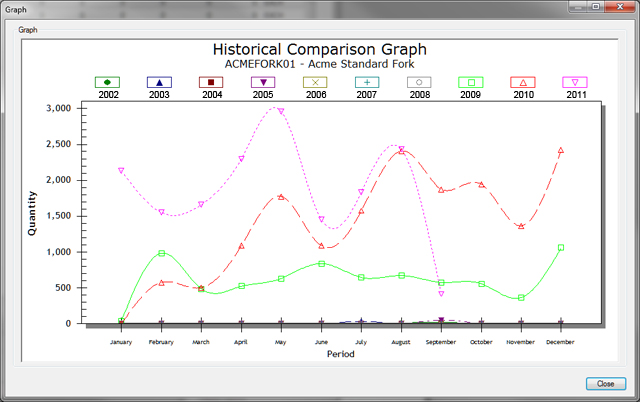Click the 2011 legend label text

click(576, 95)
